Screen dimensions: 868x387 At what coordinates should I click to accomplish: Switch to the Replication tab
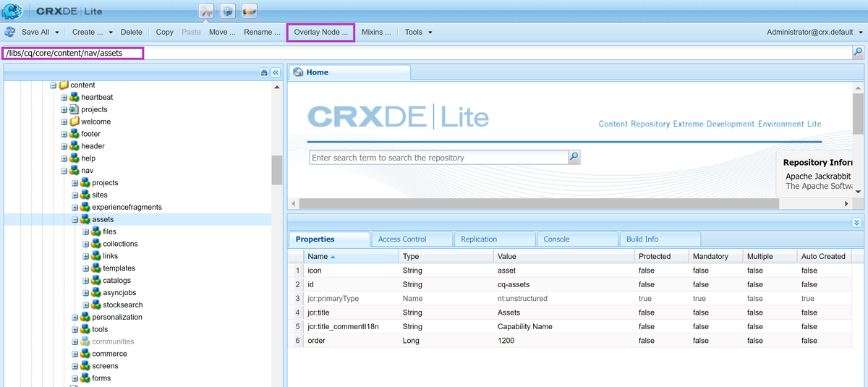(494, 239)
